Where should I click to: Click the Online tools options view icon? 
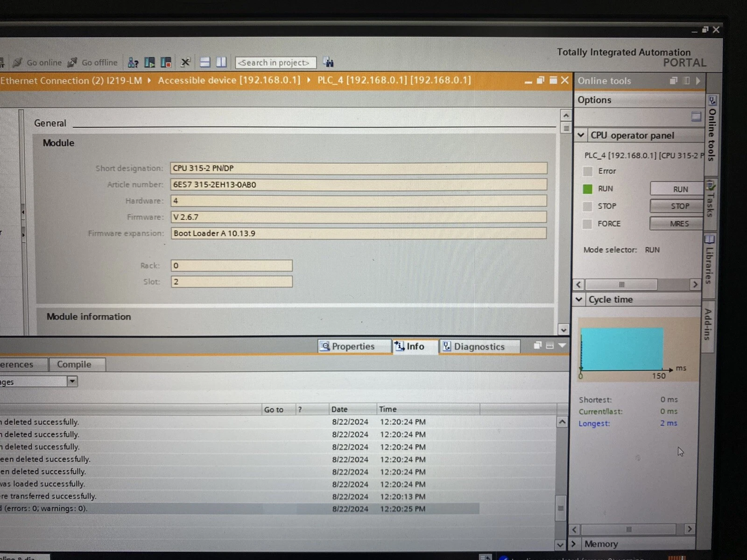pos(696,117)
